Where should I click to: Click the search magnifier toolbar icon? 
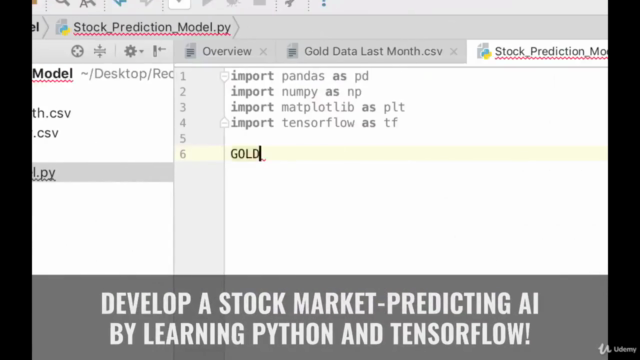(x=62, y=3)
